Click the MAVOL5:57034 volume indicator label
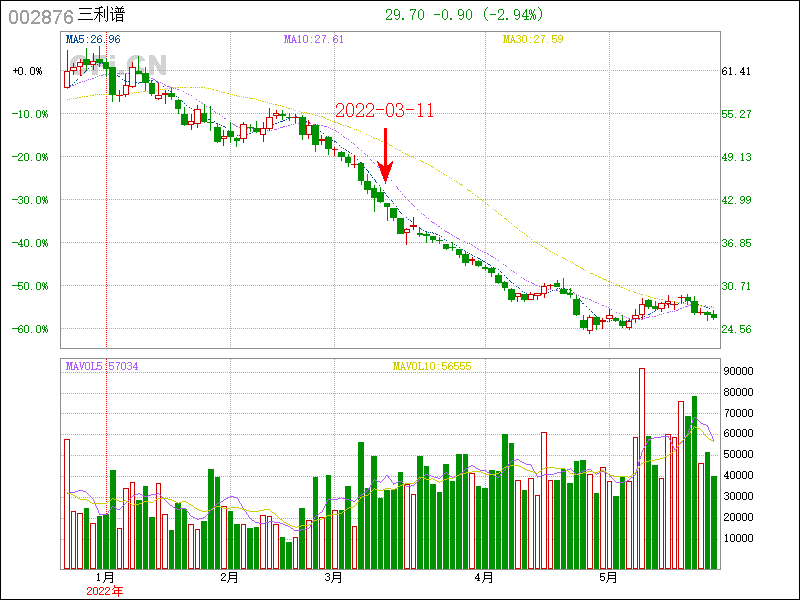The image size is (800, 600). coord(102,367)
